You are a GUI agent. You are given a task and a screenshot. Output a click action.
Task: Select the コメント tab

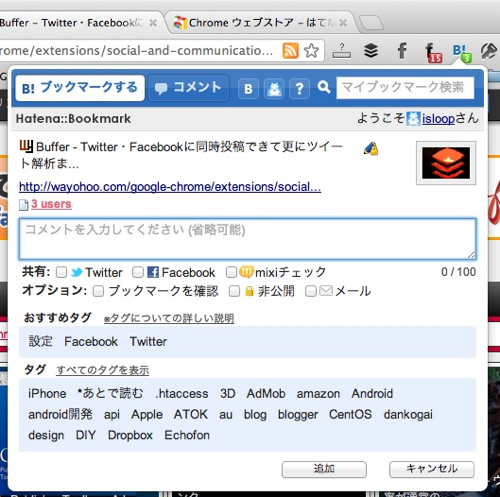[188, 88]
